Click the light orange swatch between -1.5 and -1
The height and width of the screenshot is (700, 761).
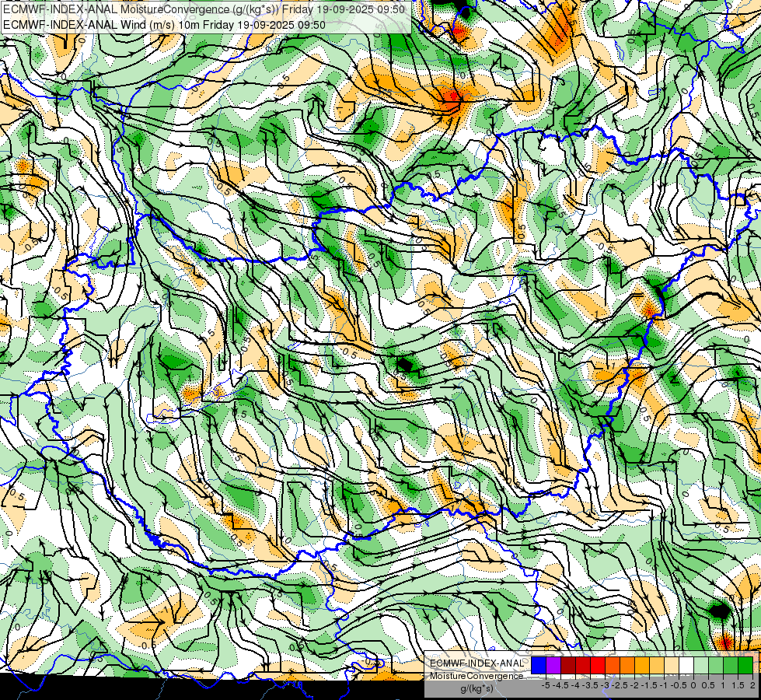657,665
